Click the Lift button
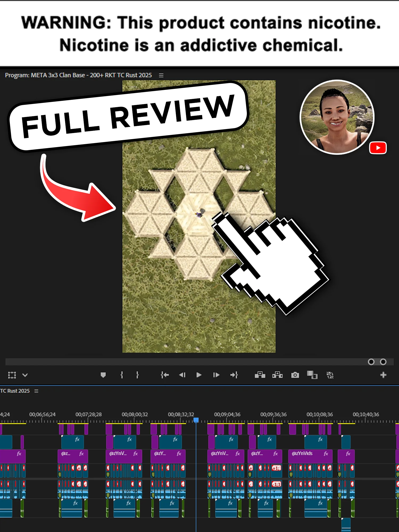The height and width of the screenshot is (532, 399). 260,375
